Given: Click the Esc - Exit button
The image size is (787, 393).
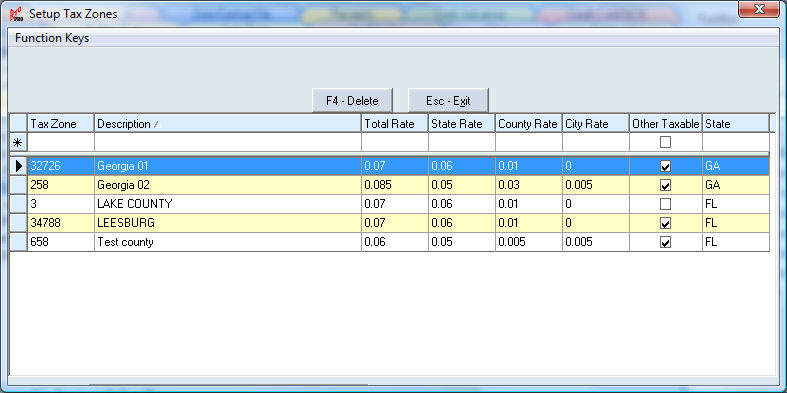Looking at the screenshot, I should click(x=448, y=100).
